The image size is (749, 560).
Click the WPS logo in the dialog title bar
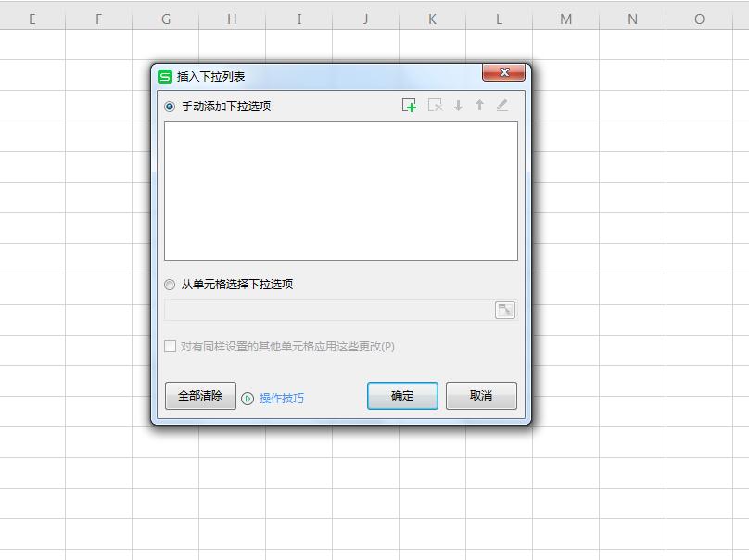click(x=167, y=72)
